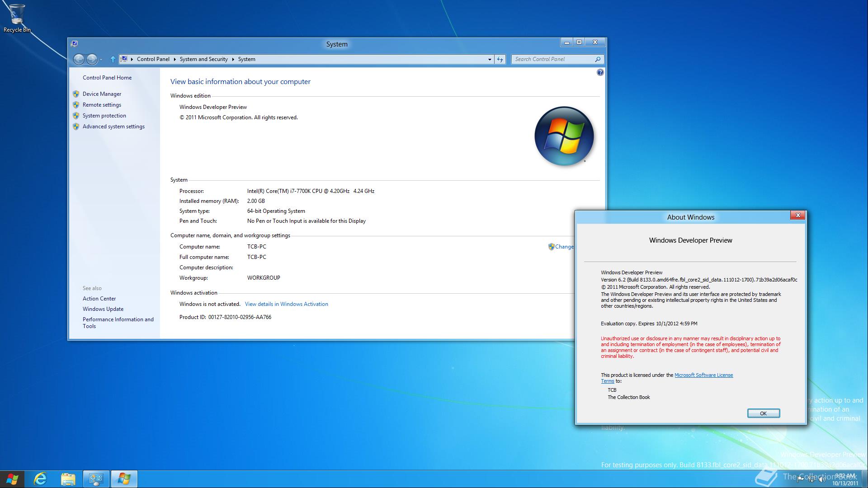
Task: Open Windows Explorer from the taskbar
Action: 68,479
